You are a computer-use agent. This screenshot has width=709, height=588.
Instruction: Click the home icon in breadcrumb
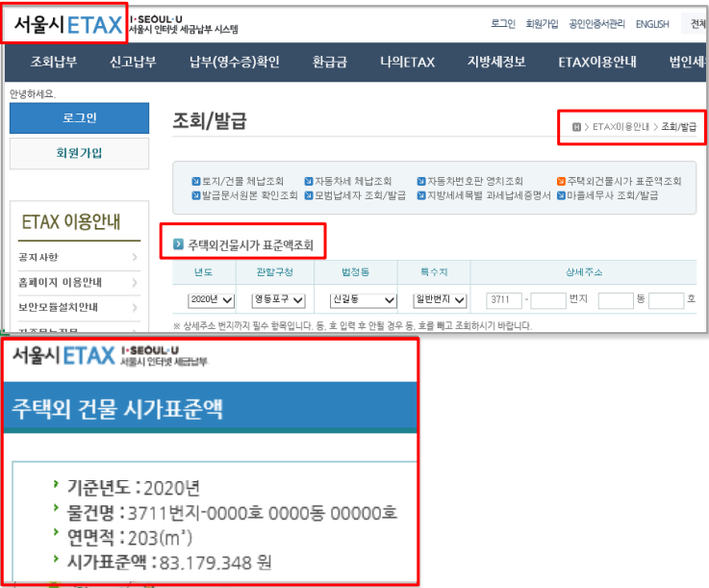click(576, 127)
